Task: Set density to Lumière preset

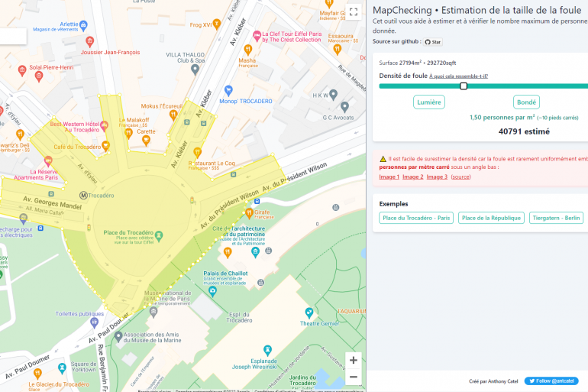Action: click(428, 102)
